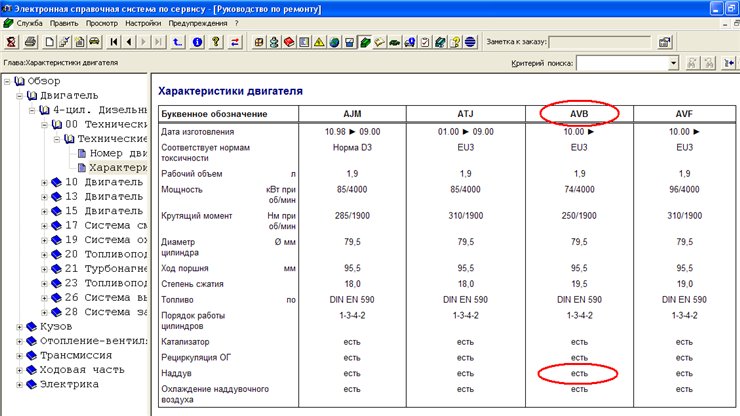This screenshot has height=416, width=740.
Task: Click the Норма D3 cell
Action: pos(352,147)
